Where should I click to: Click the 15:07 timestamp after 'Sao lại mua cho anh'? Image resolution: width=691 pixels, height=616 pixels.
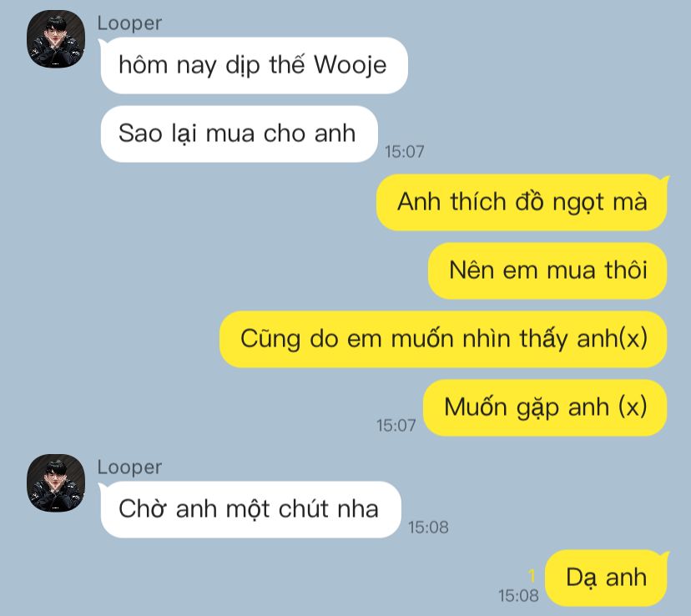[x=405, y=152]
